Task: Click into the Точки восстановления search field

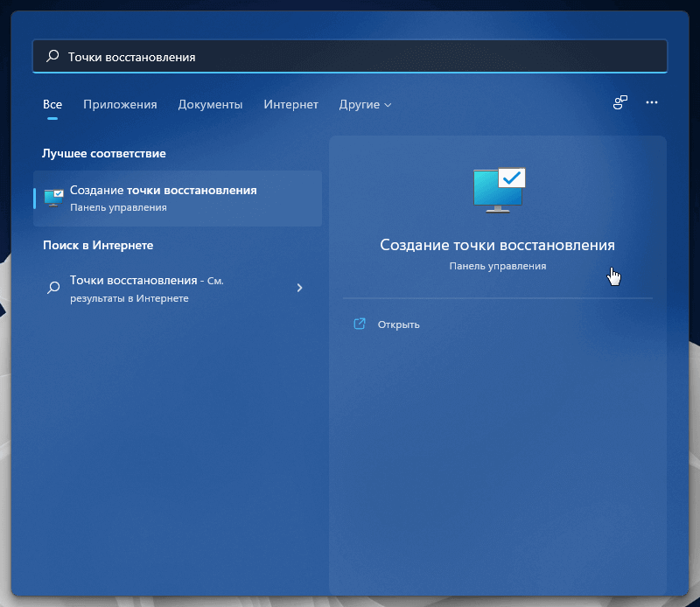Action: pos(350,56)
